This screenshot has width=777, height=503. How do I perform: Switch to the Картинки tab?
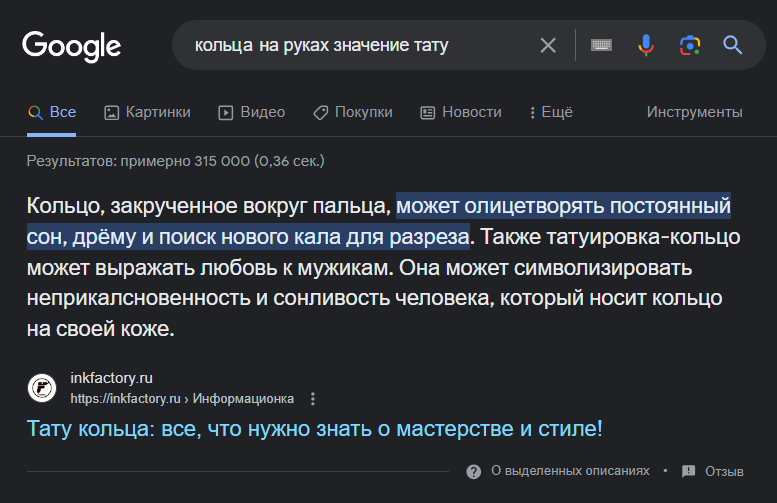tap(147, 112)
